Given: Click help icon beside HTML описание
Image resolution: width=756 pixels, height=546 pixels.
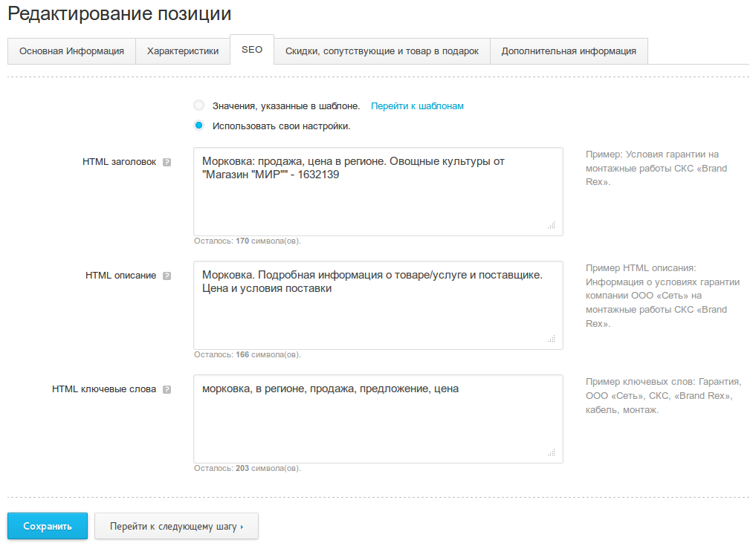Looking at the screenshot, I should (x=167, y=276).
